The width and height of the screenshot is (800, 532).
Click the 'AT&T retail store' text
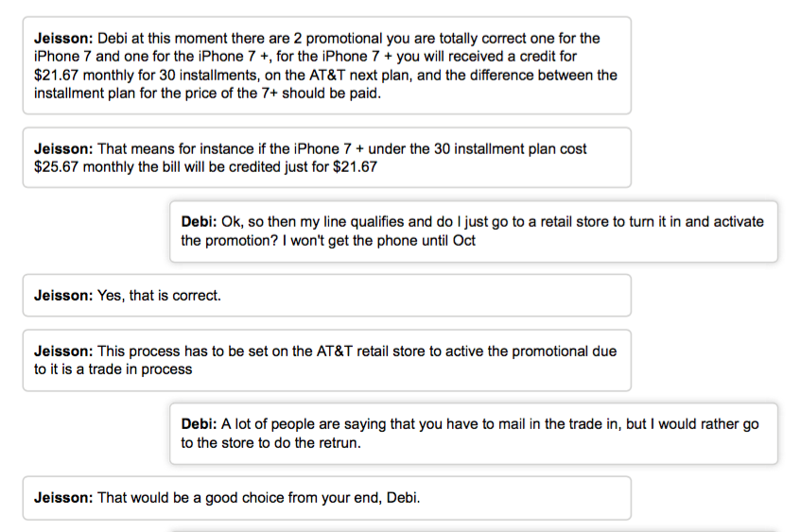[x=371, y=351]
